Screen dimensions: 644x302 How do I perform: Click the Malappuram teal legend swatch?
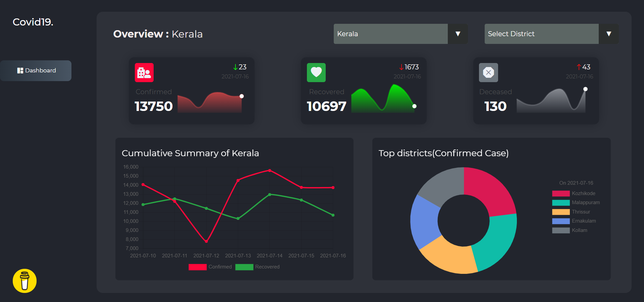pyautogui.click(x=561, y=203)
